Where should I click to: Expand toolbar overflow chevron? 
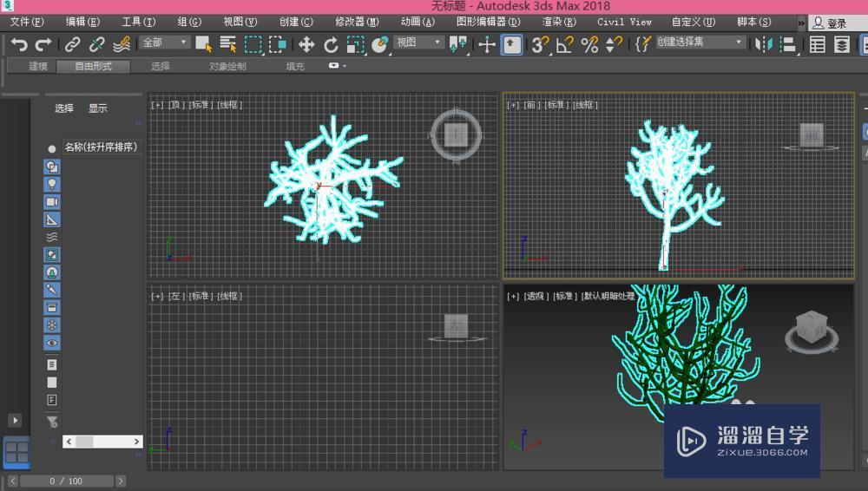pyautogui.click(x=800, y=23)
